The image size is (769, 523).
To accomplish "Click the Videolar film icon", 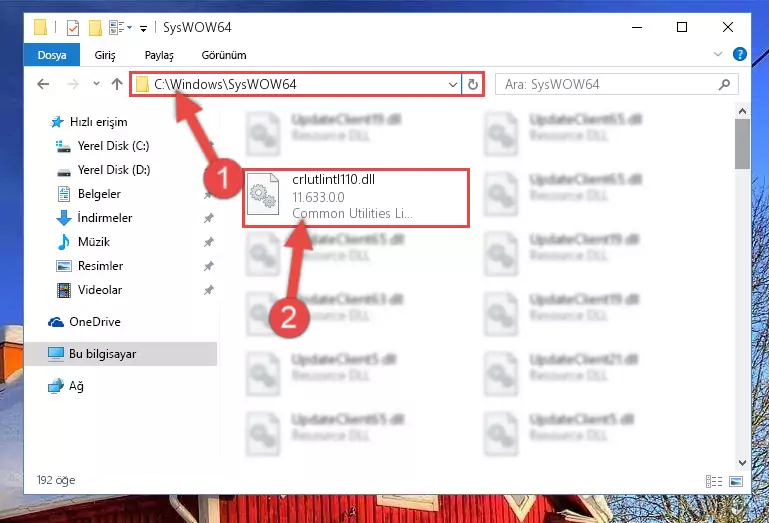I will (x=63, y=290).
